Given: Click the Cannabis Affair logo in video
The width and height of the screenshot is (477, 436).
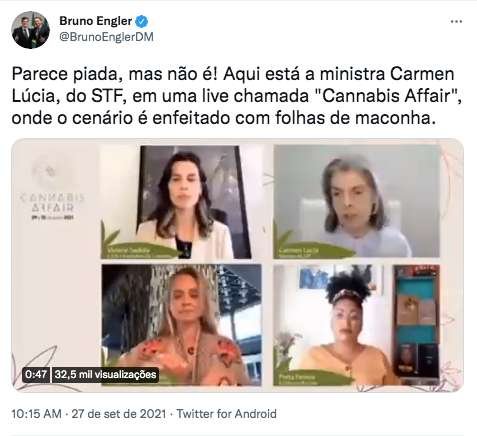Looking at the screenshot, I should click(x=52, y=188).
